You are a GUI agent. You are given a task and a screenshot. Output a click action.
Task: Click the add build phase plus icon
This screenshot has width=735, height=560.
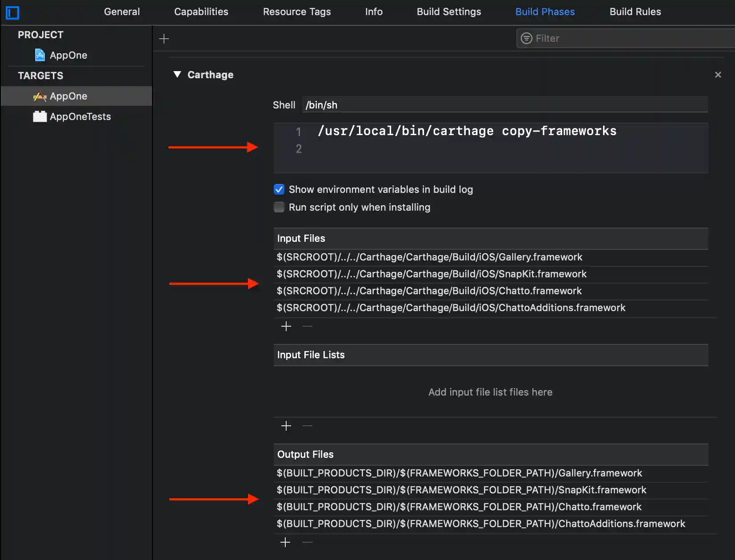(164, 39)
